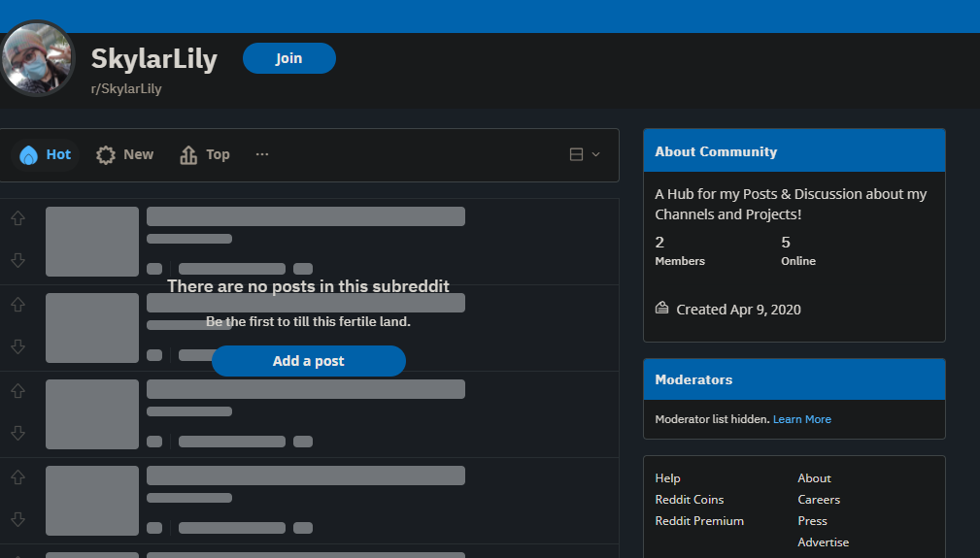Click the 5 Online count
The height and width of the screenshot is (558, 980).
pos(798,251)
